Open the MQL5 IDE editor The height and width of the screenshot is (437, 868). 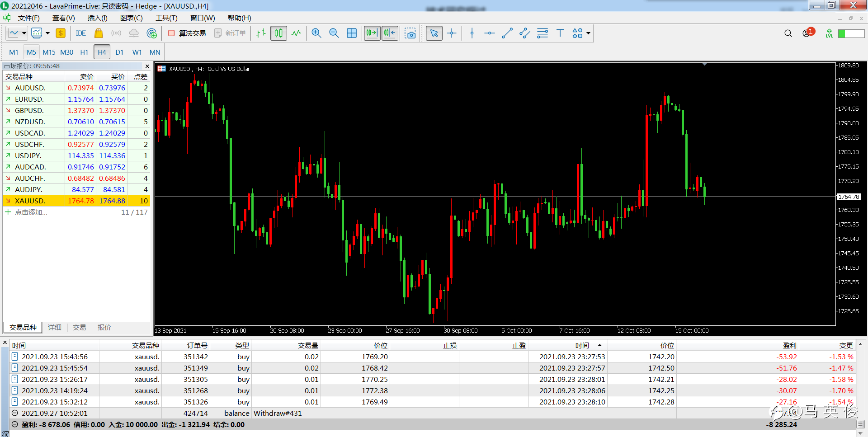click(81, 33)
